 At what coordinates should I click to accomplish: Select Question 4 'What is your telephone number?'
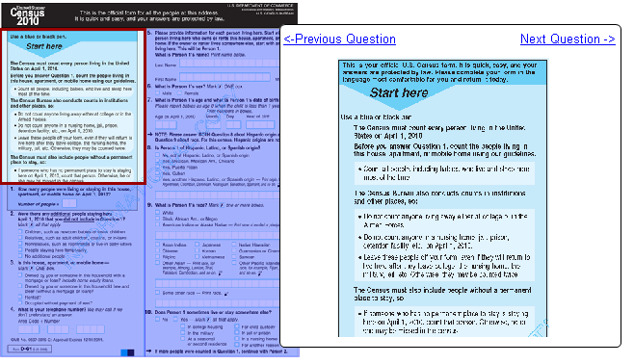70,312
